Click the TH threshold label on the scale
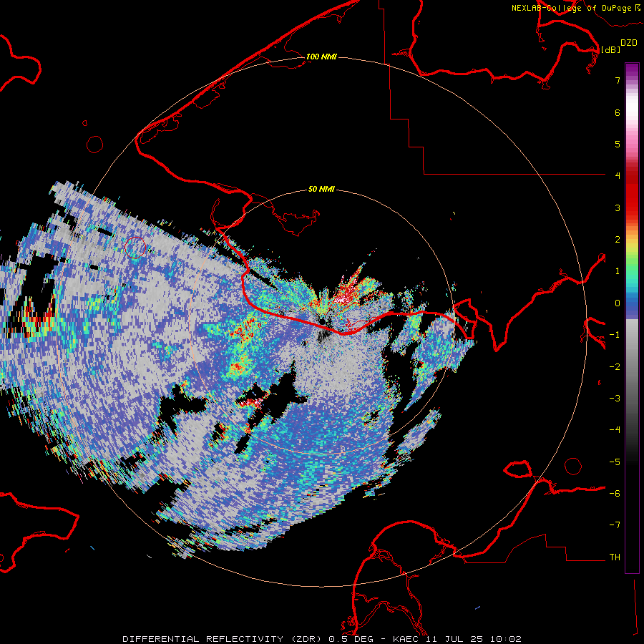 [x=615, y=557]
